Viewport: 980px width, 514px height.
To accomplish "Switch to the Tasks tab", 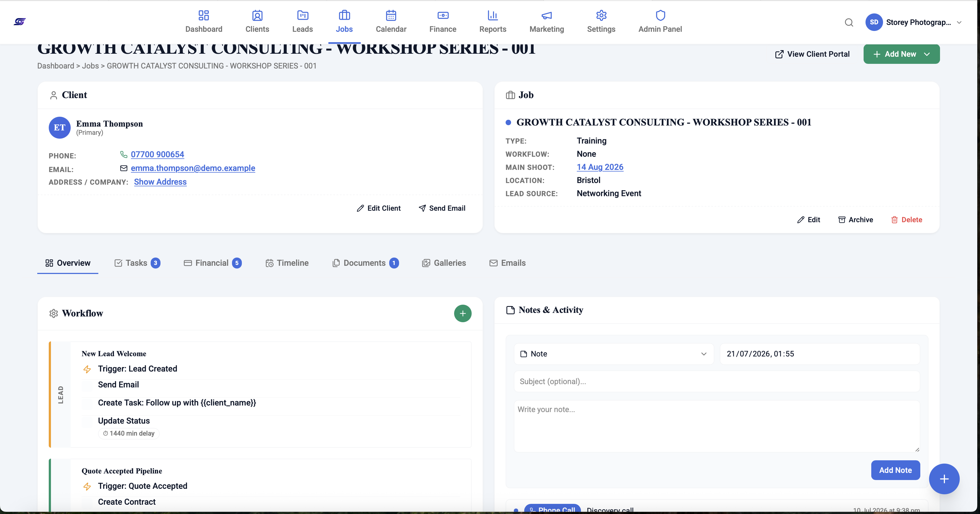I will (137, 263).
